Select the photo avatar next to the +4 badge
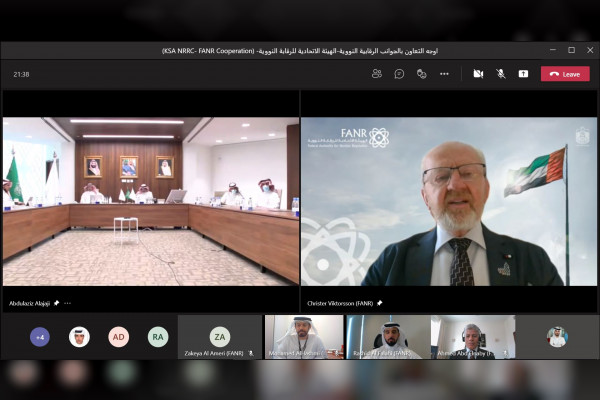This screenshot has height=400, width=600. [x=79, y=337]
